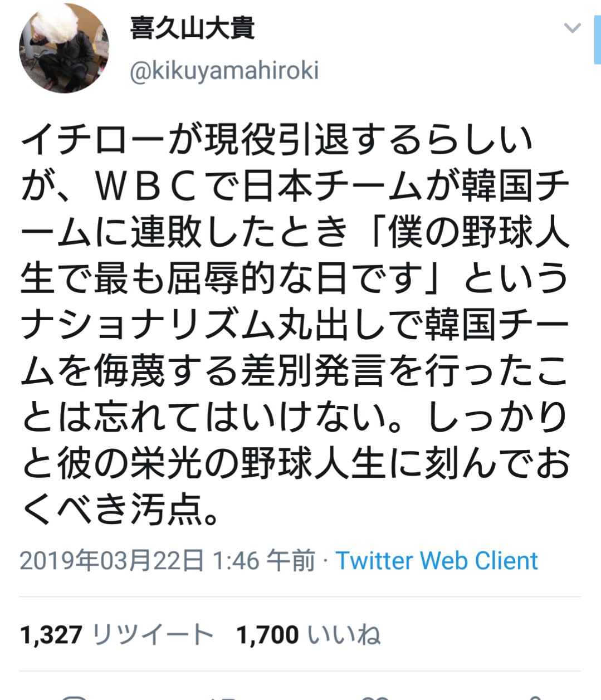Open the Twitter Web Client source link
Viewport: 601px width, 700px height.
tap(437, 561)
